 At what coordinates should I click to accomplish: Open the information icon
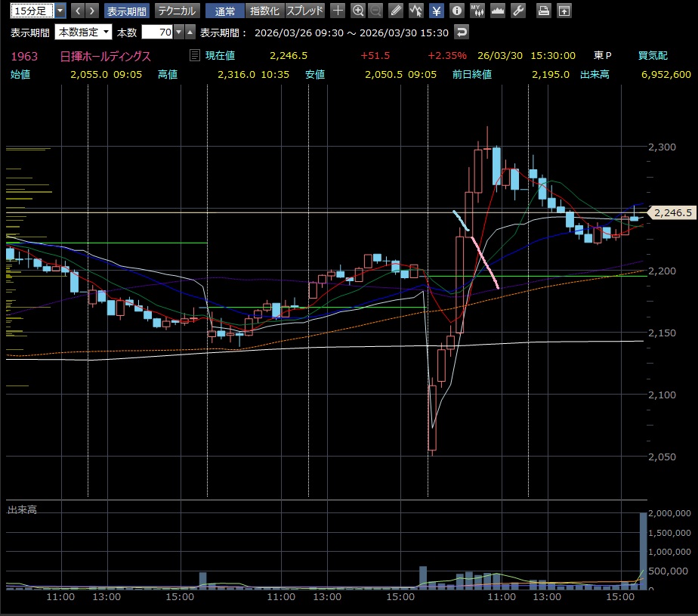click(456, 11)
